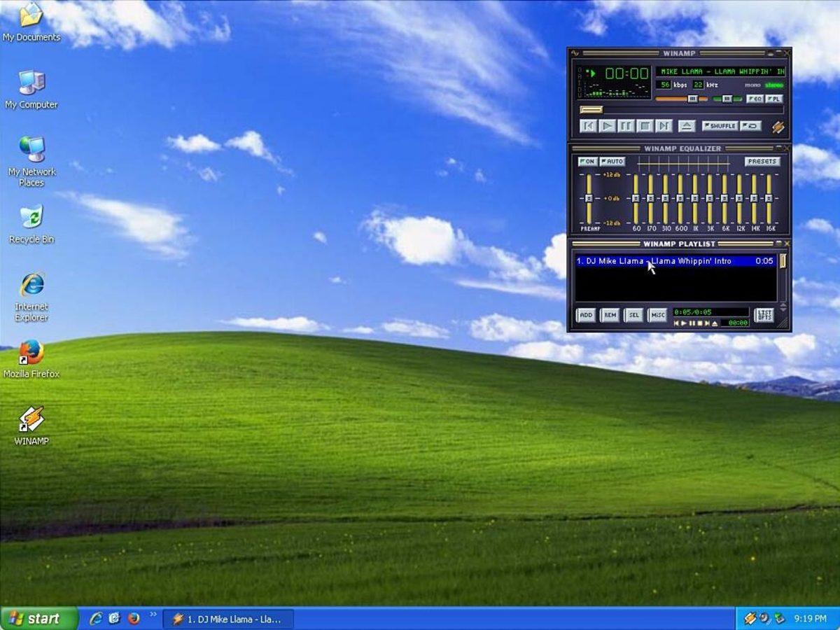Click the 6K band slider

[724, 199]
